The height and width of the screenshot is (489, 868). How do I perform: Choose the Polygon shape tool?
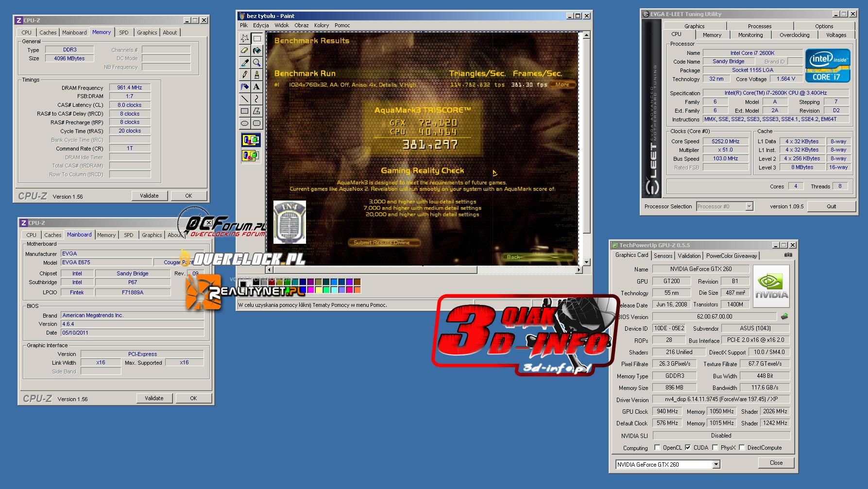click(x=257, y=111)
